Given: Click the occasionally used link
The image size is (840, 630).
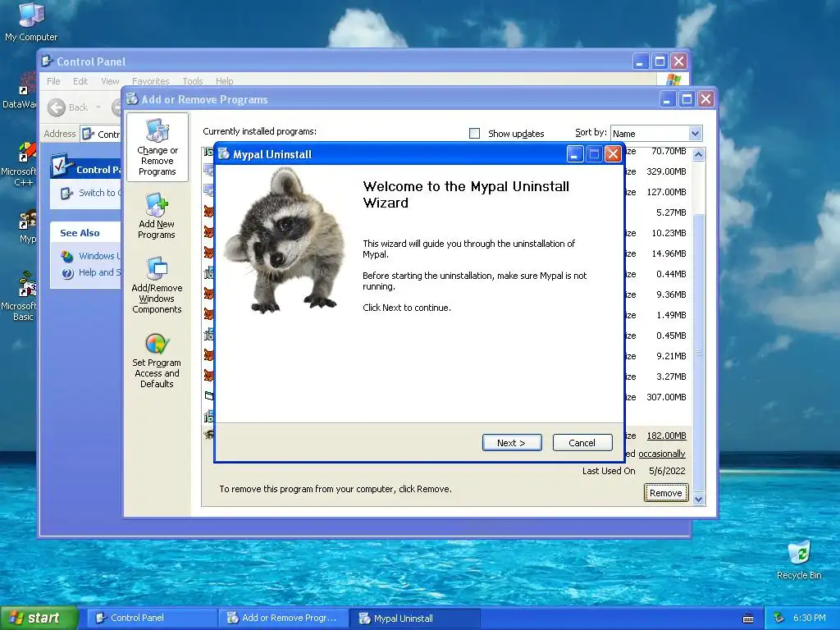Looking at the screenshot, I should (662, 454).
